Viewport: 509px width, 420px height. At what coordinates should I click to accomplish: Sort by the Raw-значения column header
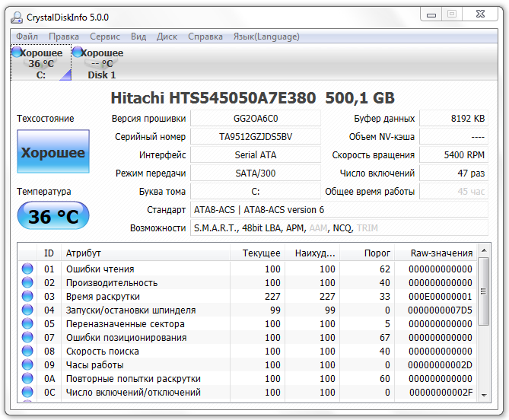tap(441, 253)
